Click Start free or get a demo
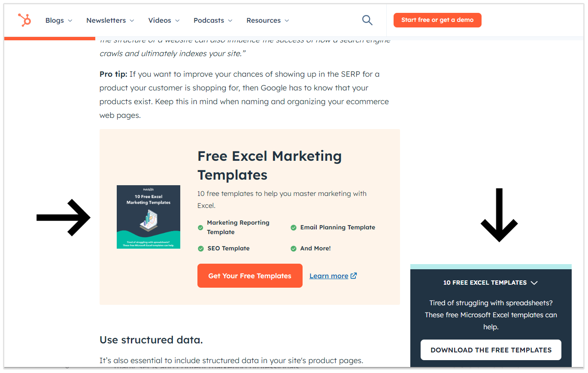 click(437, 20)
